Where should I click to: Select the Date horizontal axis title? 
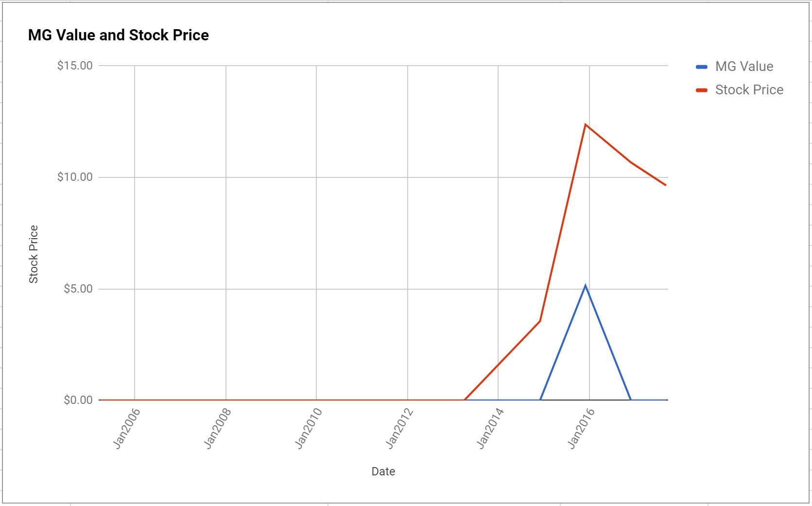click(383, 471)
